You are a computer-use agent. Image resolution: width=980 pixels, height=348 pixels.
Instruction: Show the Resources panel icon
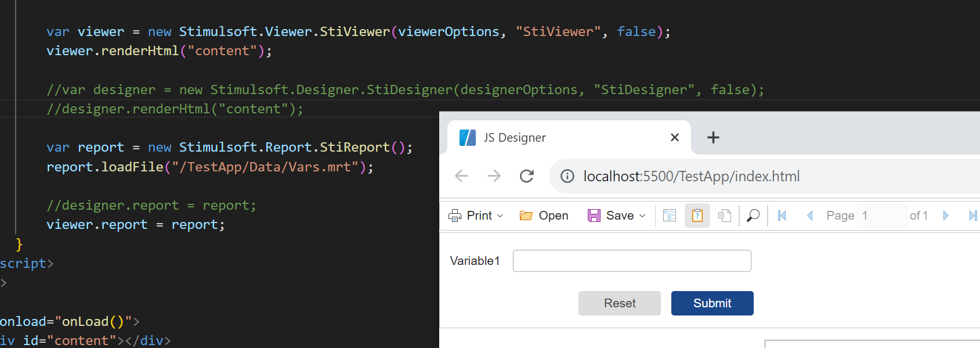(x=724, y=216)
